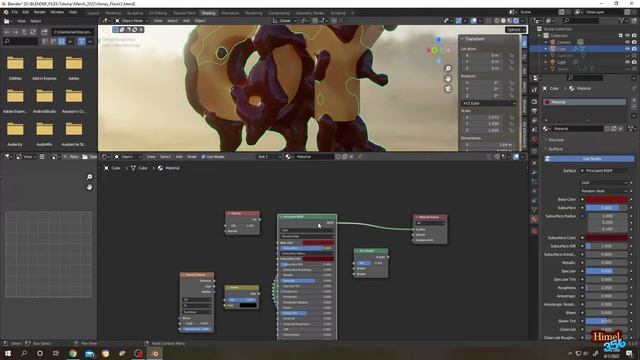Open the Slot 1 material slot dropdown
Viewport: 640px width, 360px height.
[x=269, y=157]
